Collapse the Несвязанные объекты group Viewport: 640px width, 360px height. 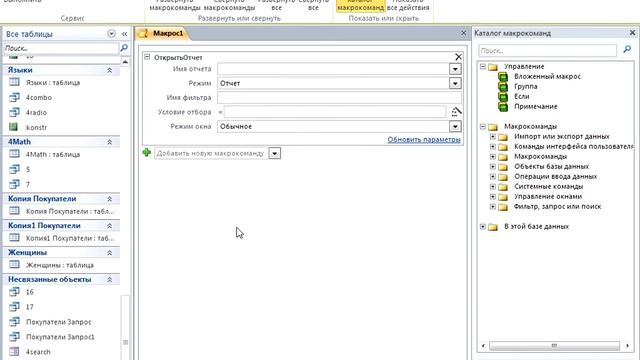point(109,280)
